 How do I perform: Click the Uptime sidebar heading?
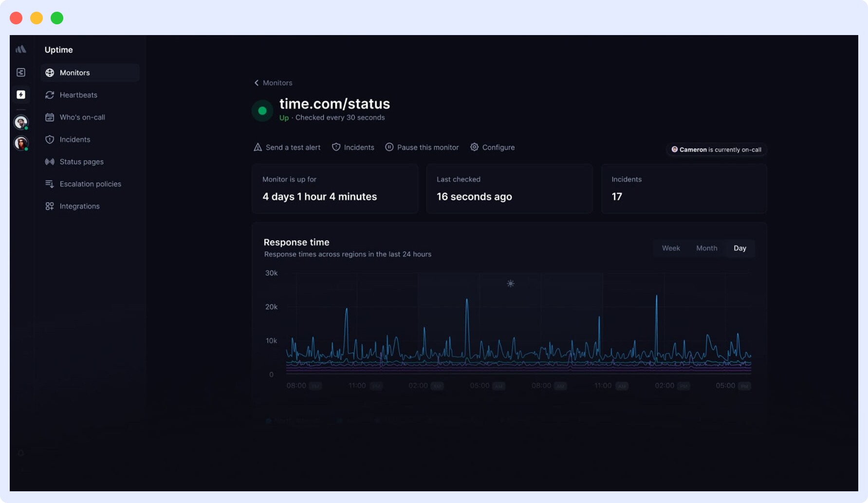coord(58,50)
